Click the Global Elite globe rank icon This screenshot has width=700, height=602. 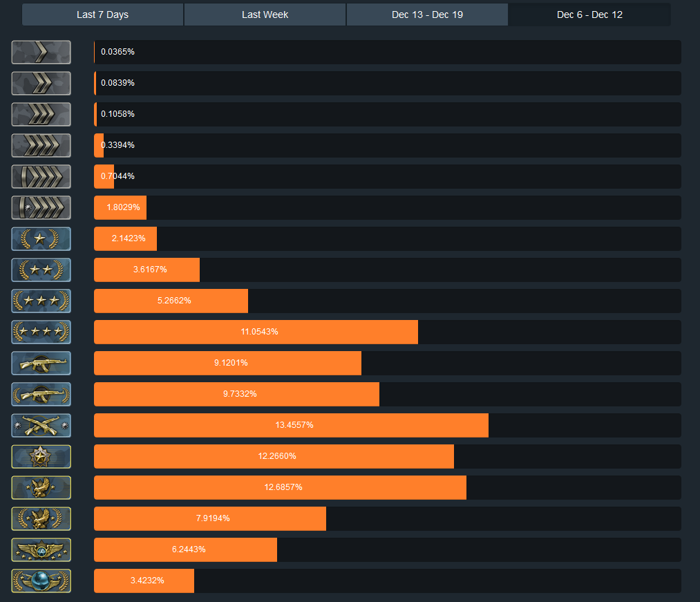[x=41, y=581]
